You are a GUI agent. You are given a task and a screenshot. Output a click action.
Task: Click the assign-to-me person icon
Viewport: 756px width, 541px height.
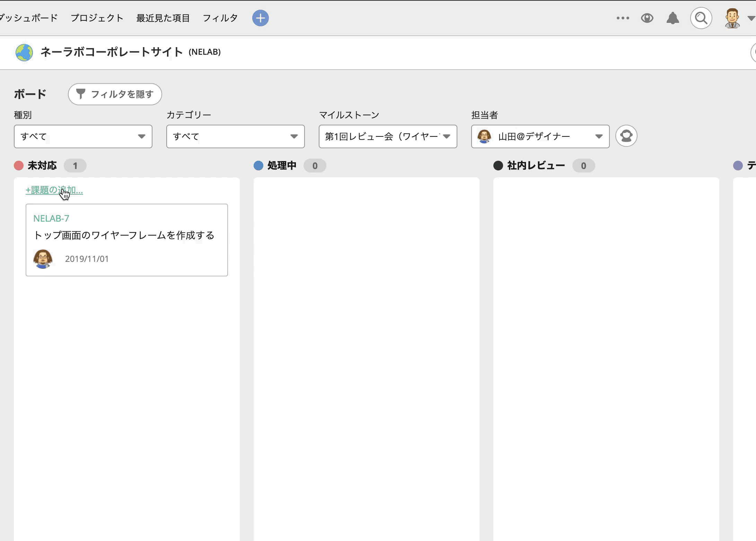pyautogui.click(x=626, y=136)
